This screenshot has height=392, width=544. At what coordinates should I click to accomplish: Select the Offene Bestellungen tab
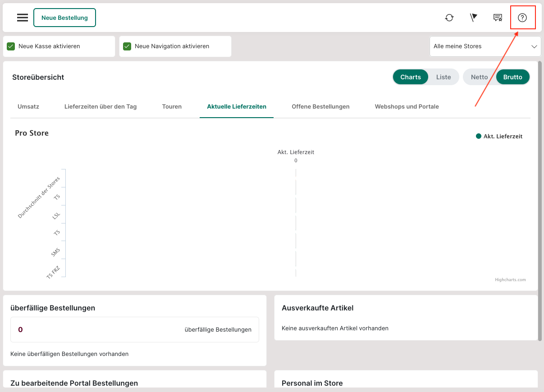pyautogui.click(x=320, y=107)
